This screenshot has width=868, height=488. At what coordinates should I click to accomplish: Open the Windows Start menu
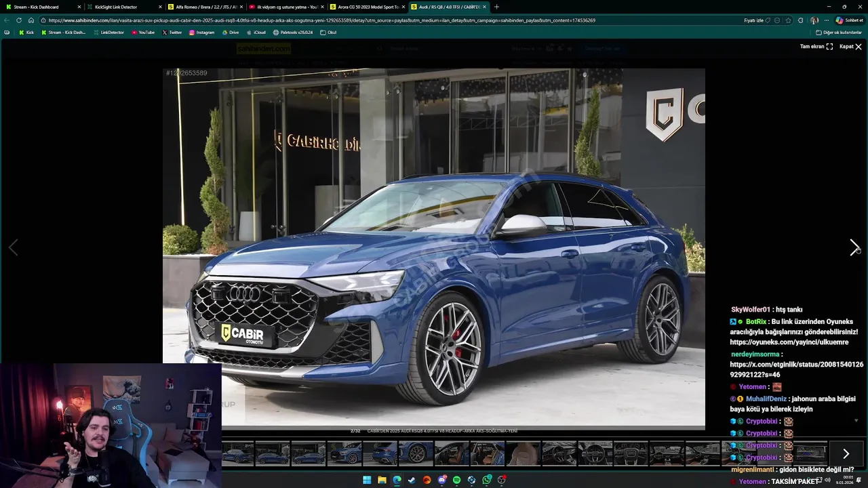(367, 480)
